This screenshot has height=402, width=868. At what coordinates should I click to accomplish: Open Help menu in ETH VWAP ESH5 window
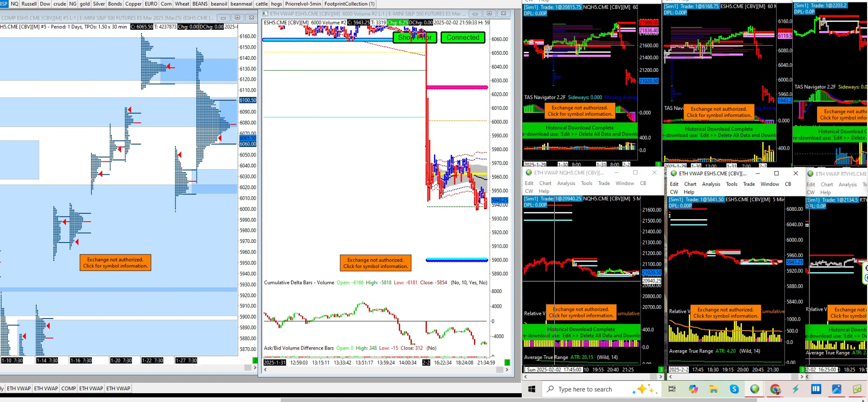coord(689,192)
